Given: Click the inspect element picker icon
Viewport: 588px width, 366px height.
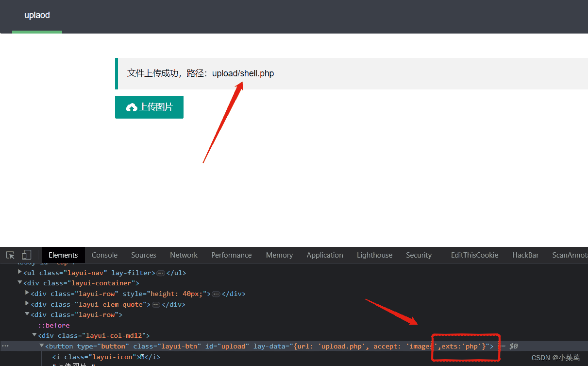Looking at the screenshot, I should [x=10, y=255].
